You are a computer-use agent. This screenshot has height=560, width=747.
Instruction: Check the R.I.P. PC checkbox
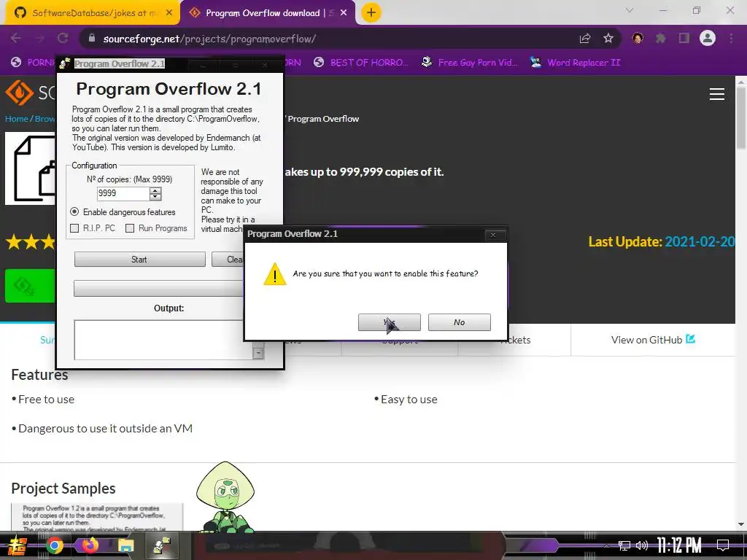pyautogui.click(x=74, y=228)
